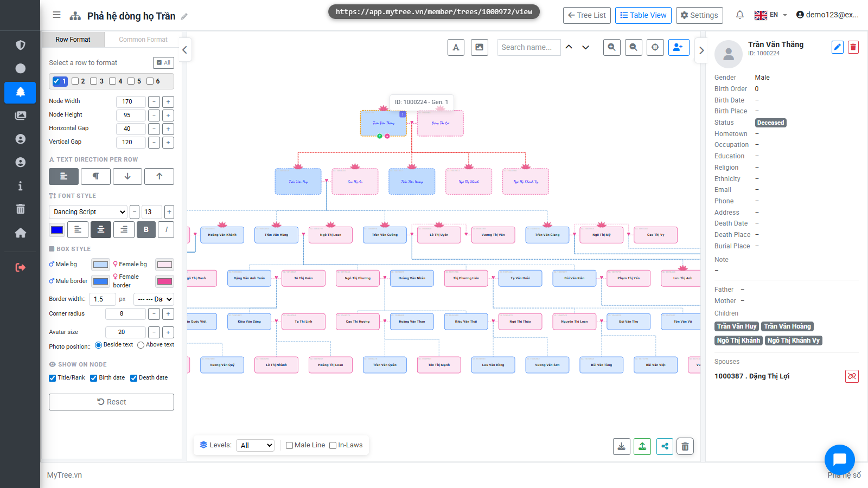Center-align node text
Image resolution: width=868 pixels, height=488 pixels.
(101, 230)
